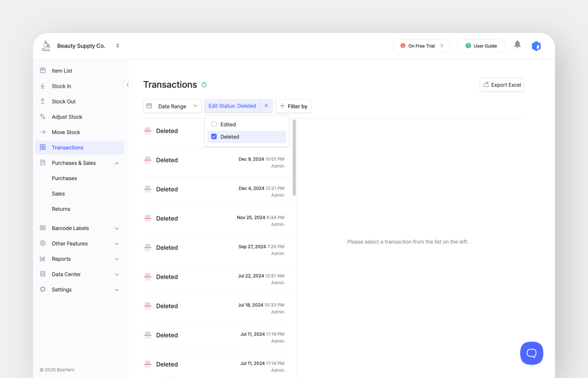Screen dimensions: 588x378
Task: Open the user profile avatar icon
Action: click(x=536, y=46)
